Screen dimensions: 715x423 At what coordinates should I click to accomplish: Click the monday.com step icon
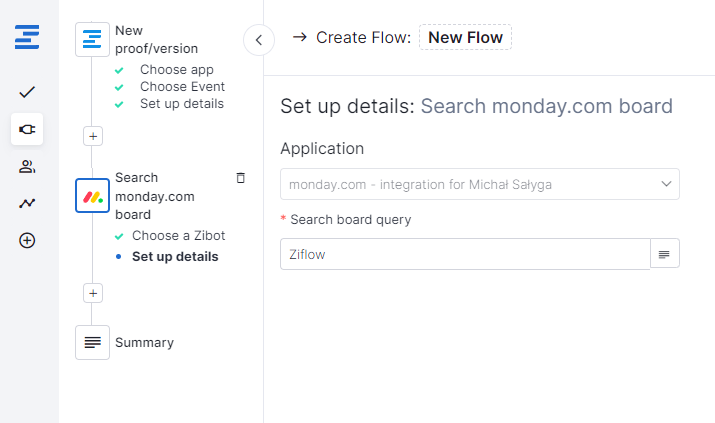93,195
